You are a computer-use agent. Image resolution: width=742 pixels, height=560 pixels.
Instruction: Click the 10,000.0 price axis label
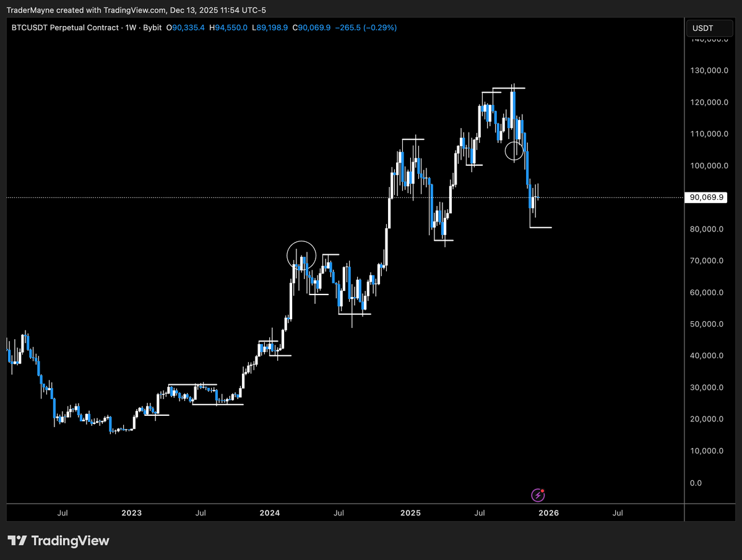tap(707, 450)
